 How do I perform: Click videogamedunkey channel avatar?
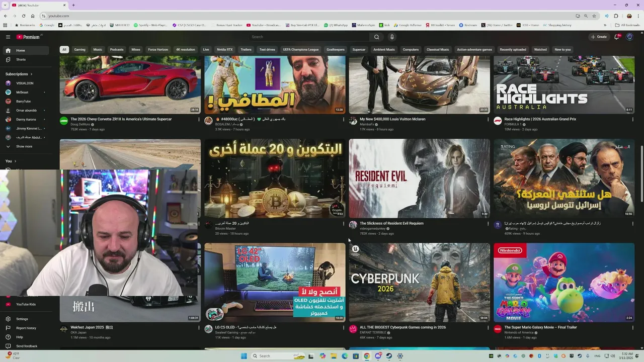pyautogui.click(x=353, y=225)
